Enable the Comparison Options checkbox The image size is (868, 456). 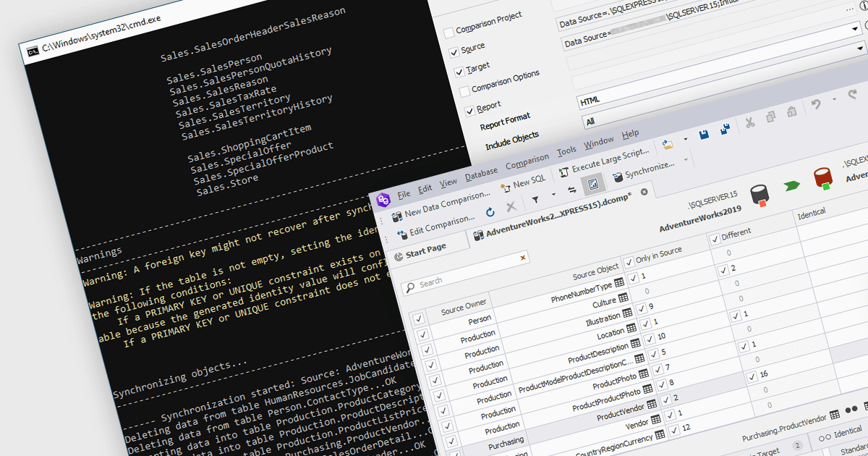(464, 91)
